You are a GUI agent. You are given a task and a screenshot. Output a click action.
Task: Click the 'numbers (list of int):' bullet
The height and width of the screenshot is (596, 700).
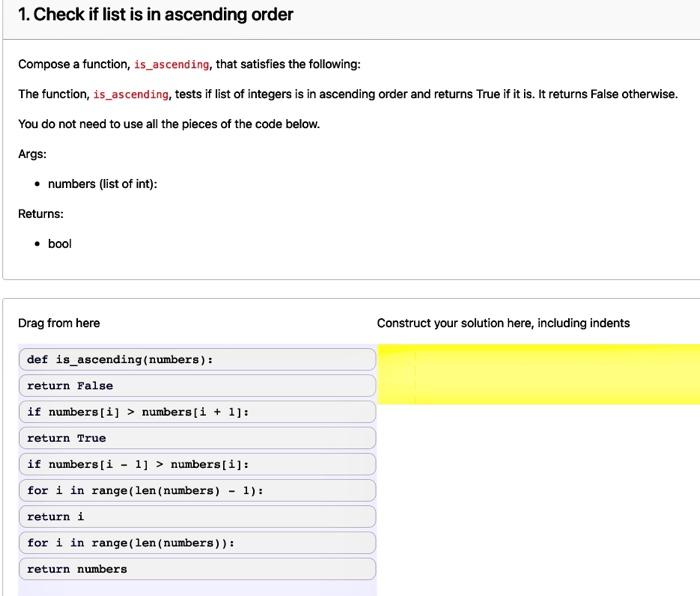point(102,184)
